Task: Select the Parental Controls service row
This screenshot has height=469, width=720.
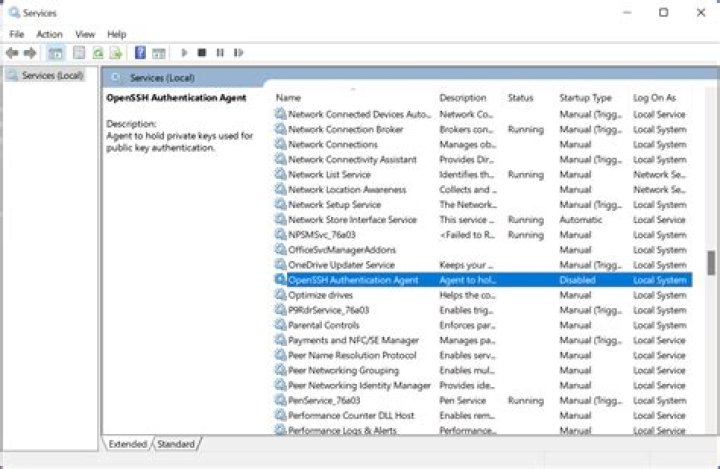Action: point(323,325)
